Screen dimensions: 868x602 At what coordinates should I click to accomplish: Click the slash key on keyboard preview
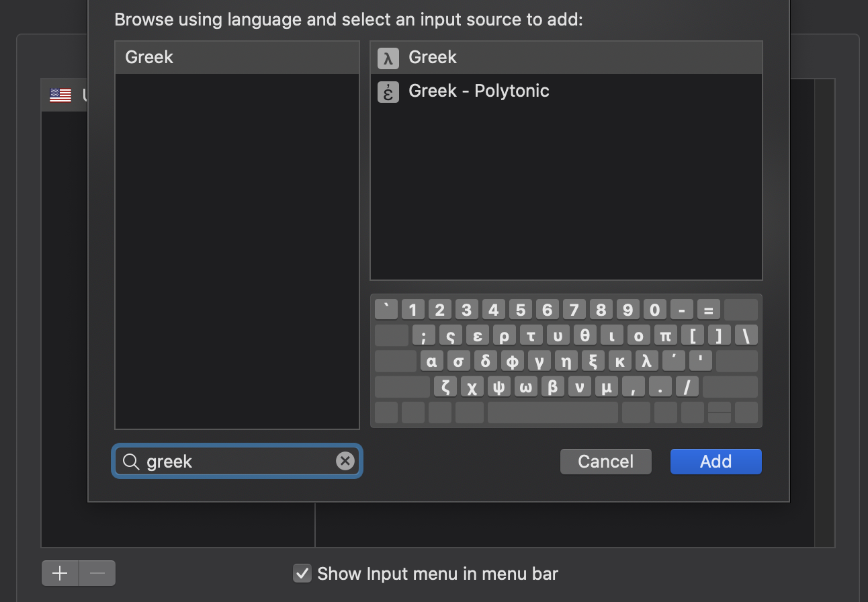[x=687, y=386]
